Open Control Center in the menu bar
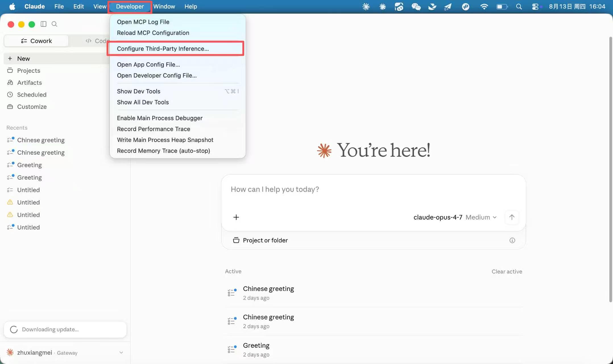Screen dimensions: 613x364 pyautogui.click(x=535, y=7)
